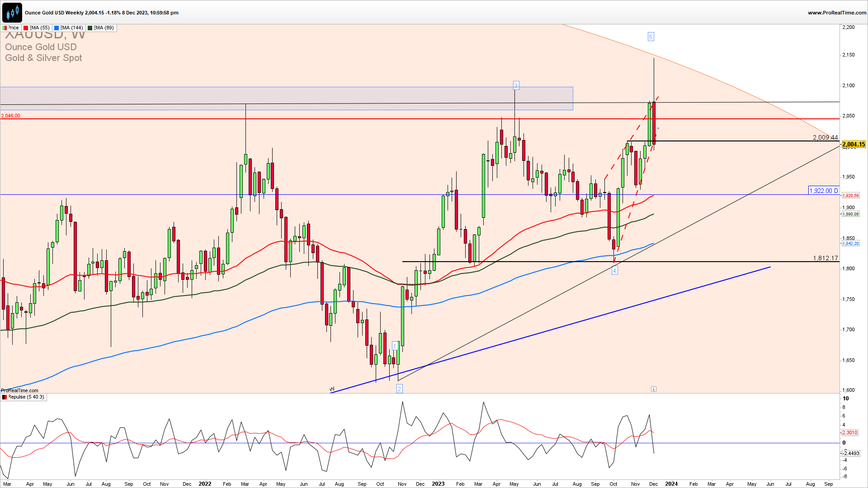Image resolution: width=868 pixels, height=488 pixels.
Task: Click the ProRealTime candlestick logo icon
Action: tap(12, 12)
